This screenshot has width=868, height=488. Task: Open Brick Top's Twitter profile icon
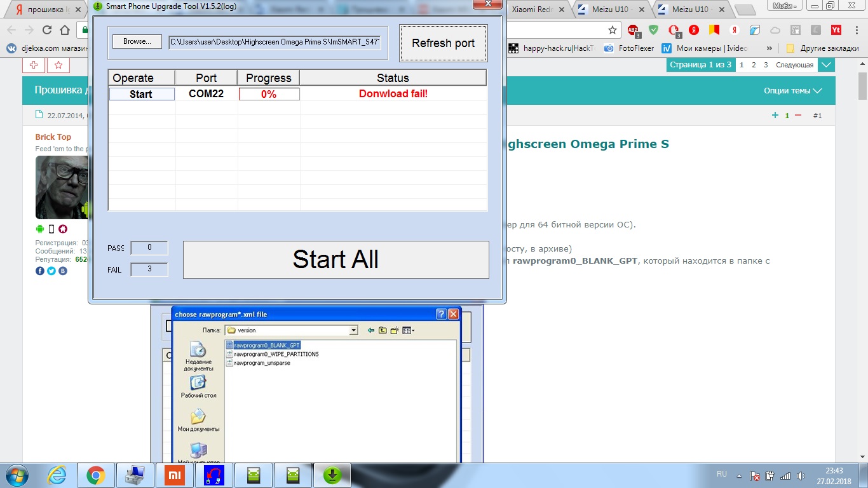tap(51, 271)
